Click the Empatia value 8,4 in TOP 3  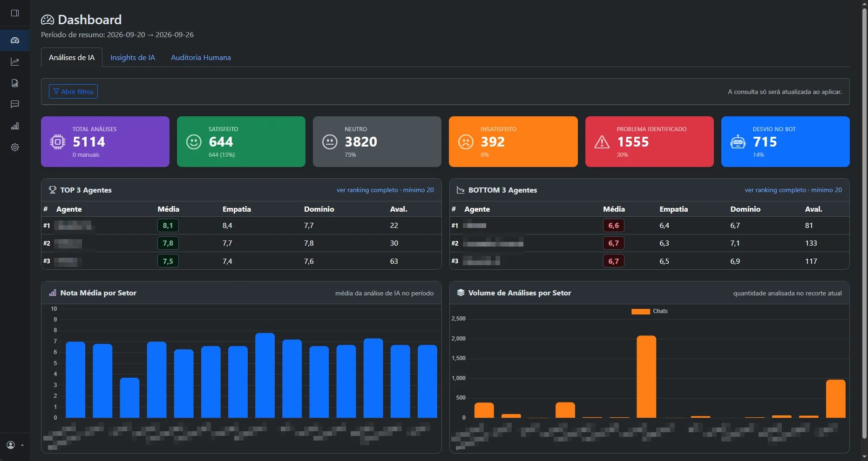[227, 225]
